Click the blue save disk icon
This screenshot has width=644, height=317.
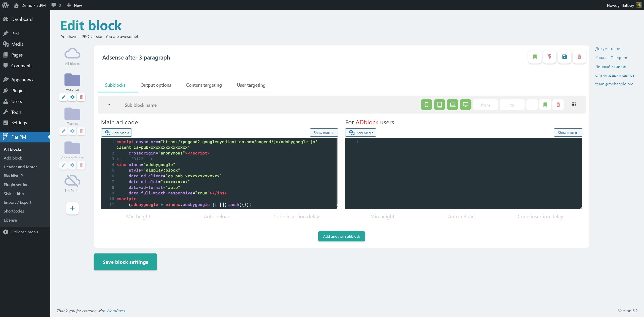pyautogui.click(x=565, y=57)
